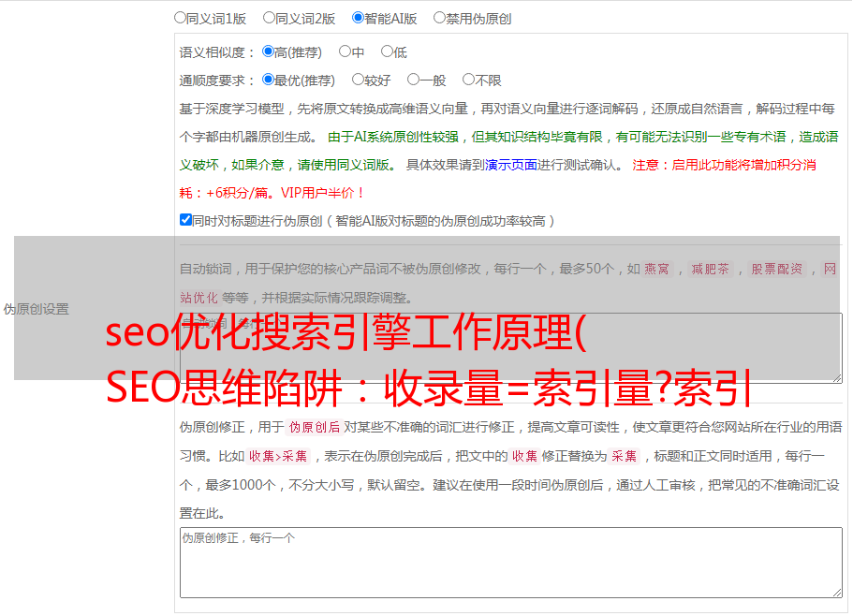Set 通顺度要求 to 较好
This screenshot has width=853, height=616.
point(358,80)
